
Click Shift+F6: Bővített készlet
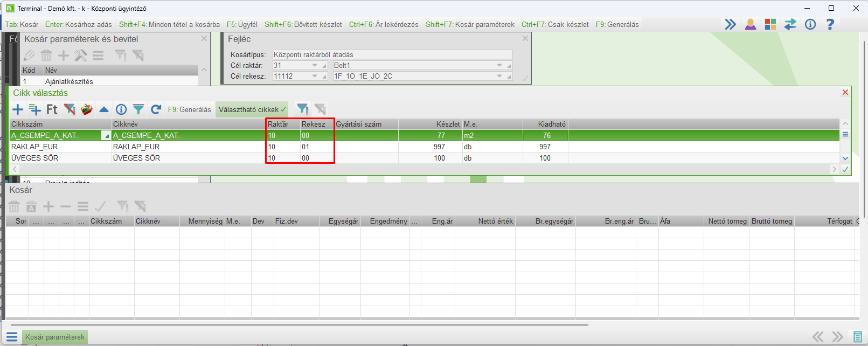303,24
